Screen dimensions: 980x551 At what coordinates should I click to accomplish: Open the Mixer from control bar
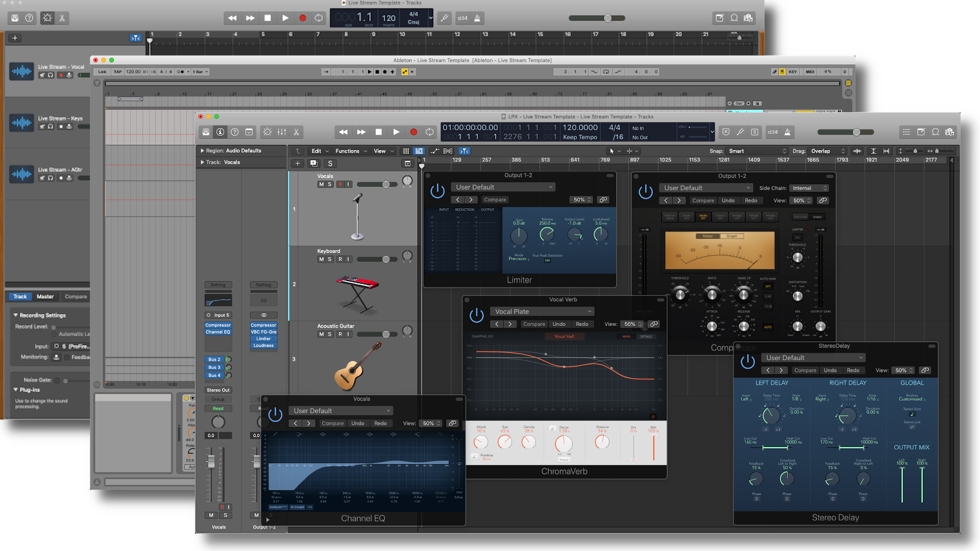(x=282, y=132)
